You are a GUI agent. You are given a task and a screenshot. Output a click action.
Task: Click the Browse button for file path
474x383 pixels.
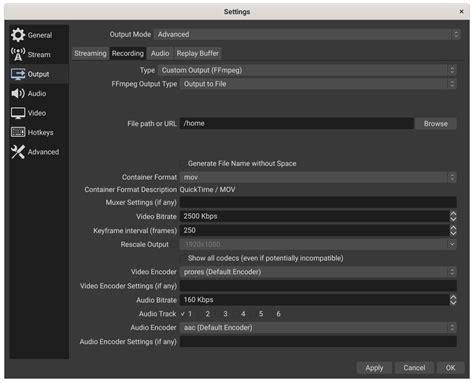pos(435,124)
